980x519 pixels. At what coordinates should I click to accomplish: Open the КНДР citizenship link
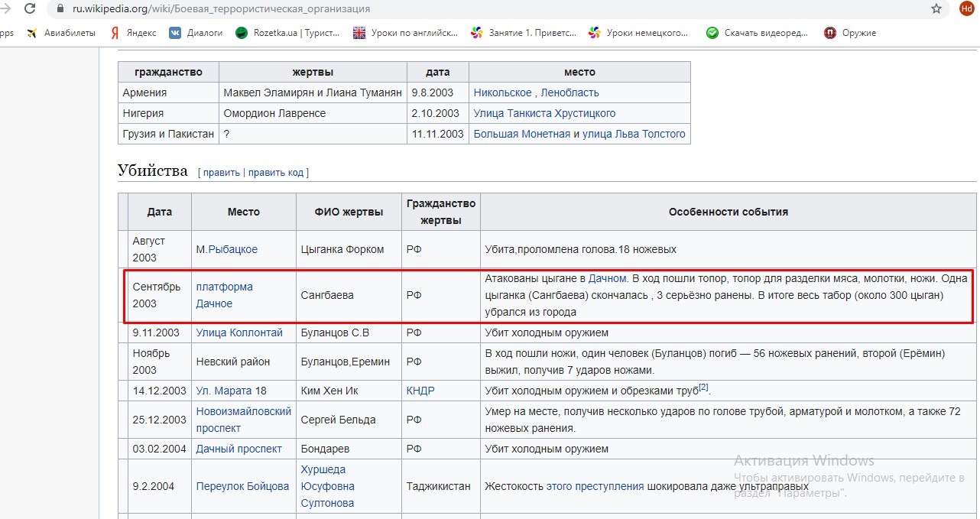420,391
